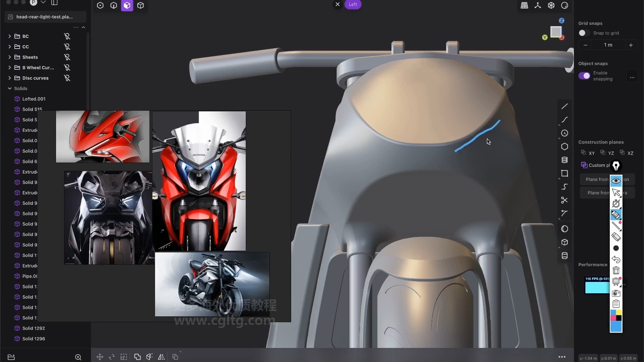
Task: Toggle visibility of the Sheets folder
Action: (x=67, y=57)
